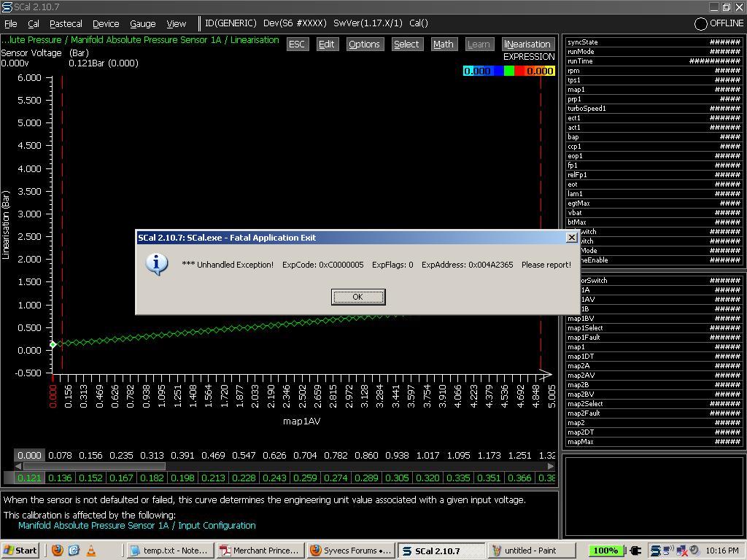Open the Gauge menu
747x560 pixels.
tap(142, 24)
